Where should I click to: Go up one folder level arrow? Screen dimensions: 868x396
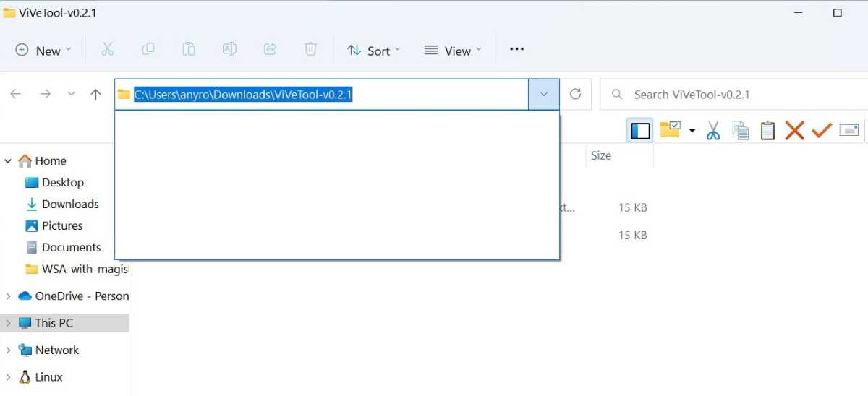pos(95,94)
